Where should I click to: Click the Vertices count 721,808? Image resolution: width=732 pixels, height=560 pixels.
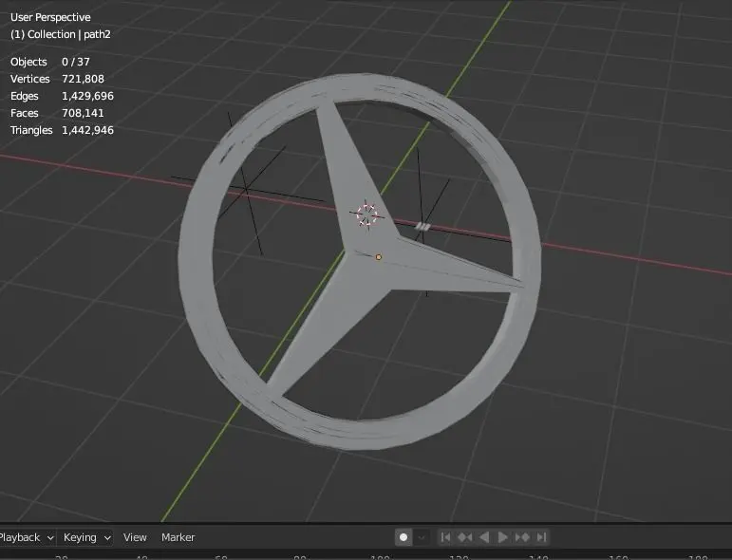click(x=84, y=79)
